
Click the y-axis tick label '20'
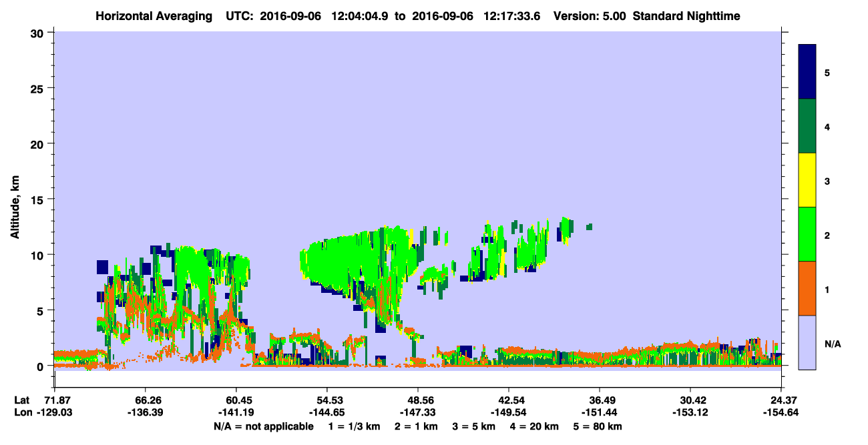coord(39,143)
